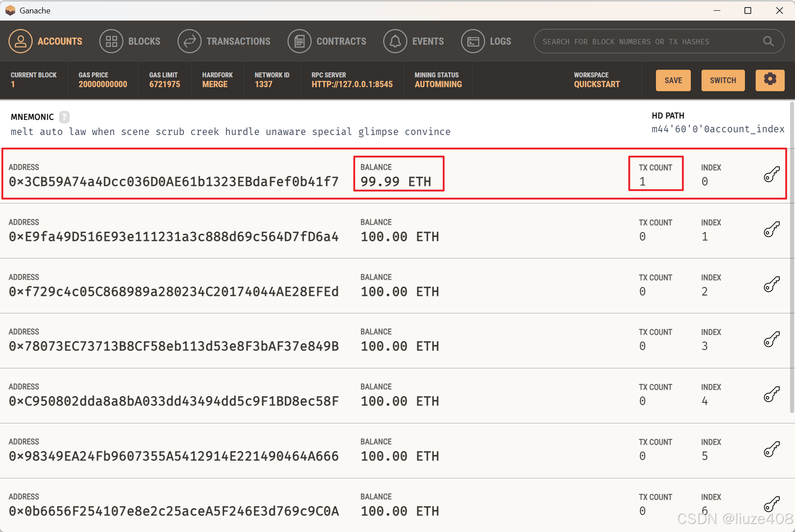Click the RPC server HTTP://127.0.0.1:8545 value
The width and height of the screenshot is (795, 532).
pyautogui.click(x=352, y=84)
